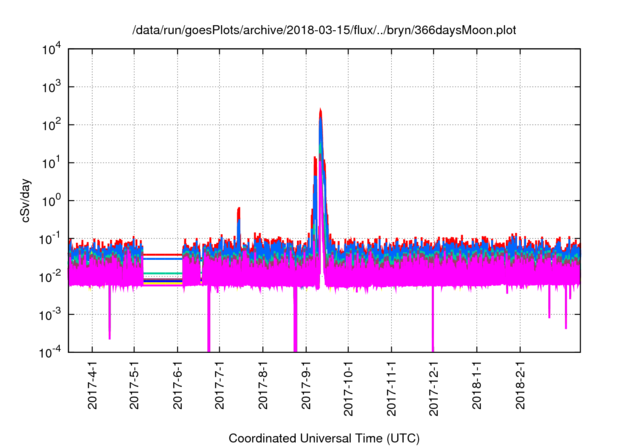This screenshot has width=640, height=448.
Task: Click the tallest radiation peak in September 2017
Action: pyautogui.click(x=320, y=112)
